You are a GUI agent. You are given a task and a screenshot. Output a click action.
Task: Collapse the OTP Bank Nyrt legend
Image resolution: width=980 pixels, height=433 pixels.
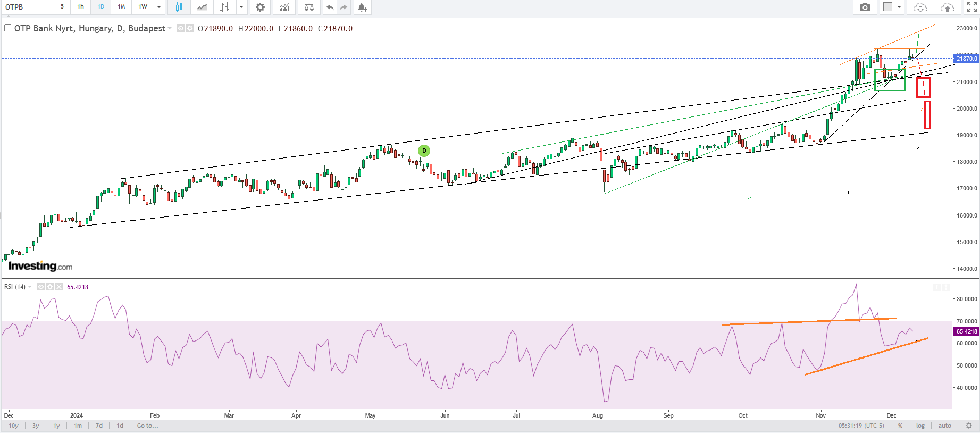(7, 28)
